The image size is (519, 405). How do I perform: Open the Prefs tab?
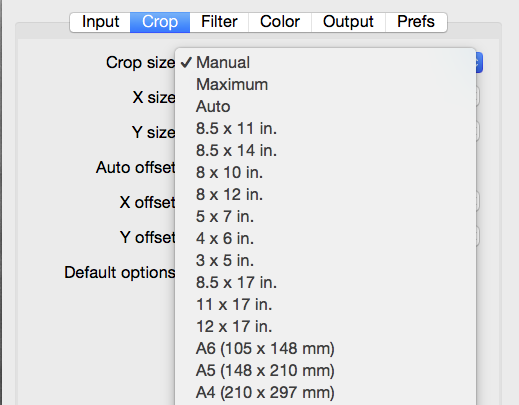(x=416, y=22)
